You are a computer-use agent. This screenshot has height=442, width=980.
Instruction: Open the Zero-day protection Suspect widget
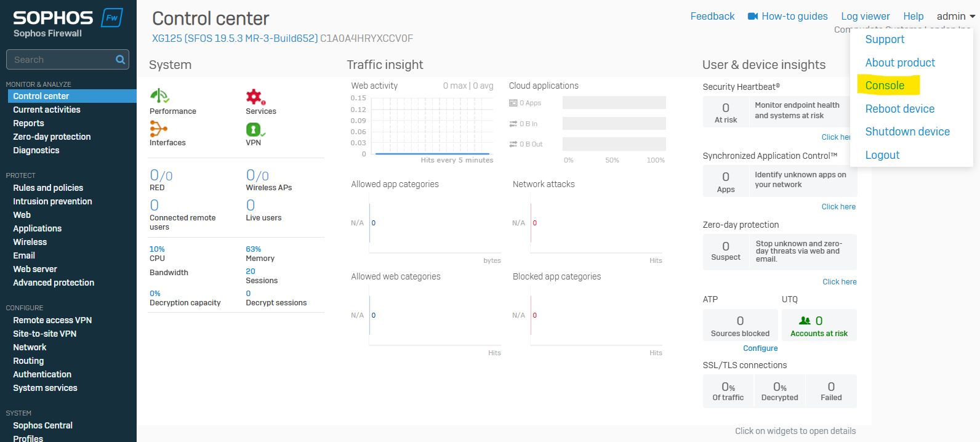coord(726,251)
